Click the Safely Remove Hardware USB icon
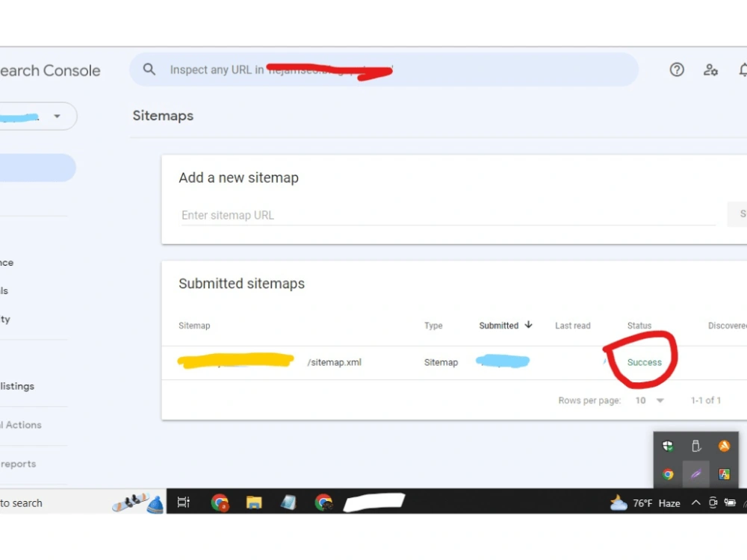 click(x=696, y=446)
